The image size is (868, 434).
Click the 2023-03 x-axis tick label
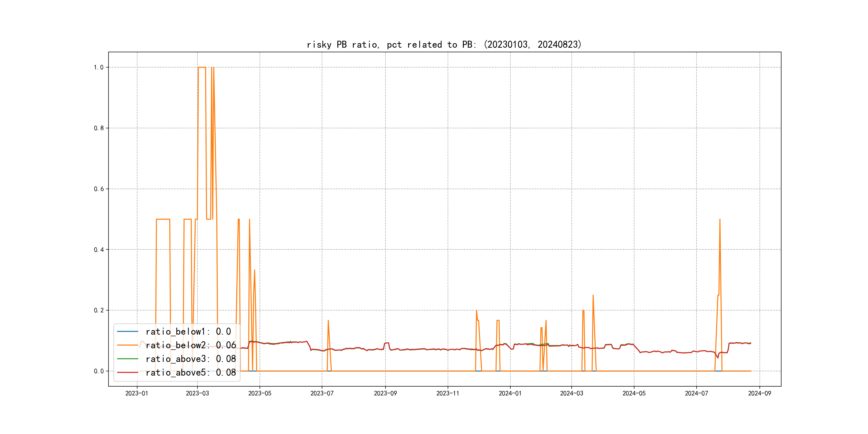(x=197, y=393)
